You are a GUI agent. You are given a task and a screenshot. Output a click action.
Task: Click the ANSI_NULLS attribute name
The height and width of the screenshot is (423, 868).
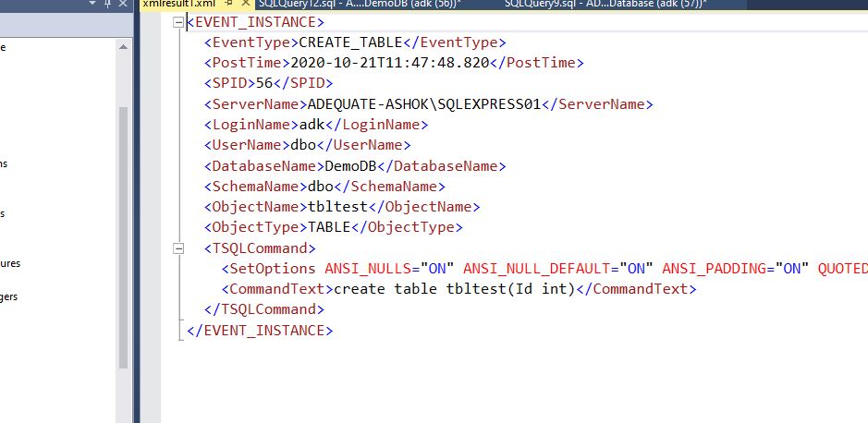(368, 269)
